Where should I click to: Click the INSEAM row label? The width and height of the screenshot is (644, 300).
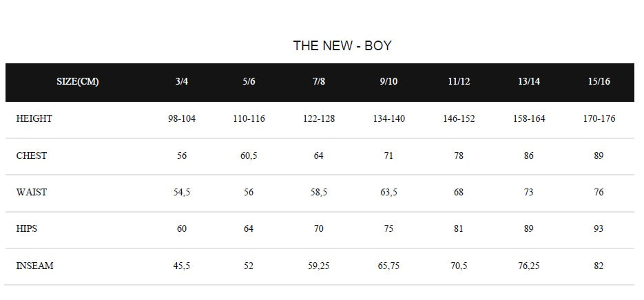coord(35,266)
